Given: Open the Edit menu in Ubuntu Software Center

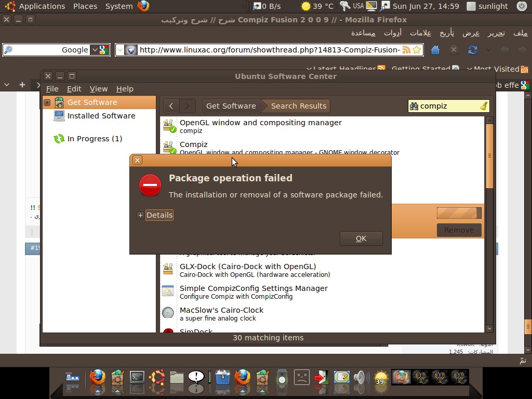Looking at the screenshot, I should click(74, 89).
